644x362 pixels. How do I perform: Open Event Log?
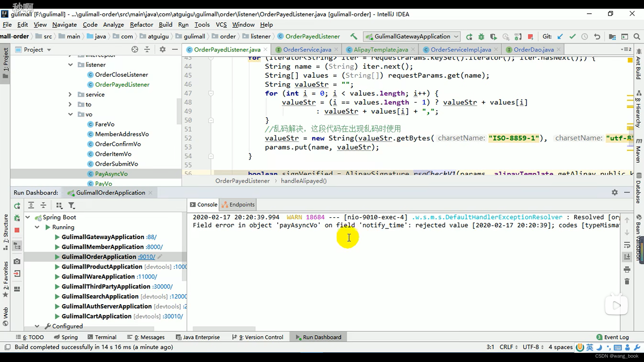(612, 337)
